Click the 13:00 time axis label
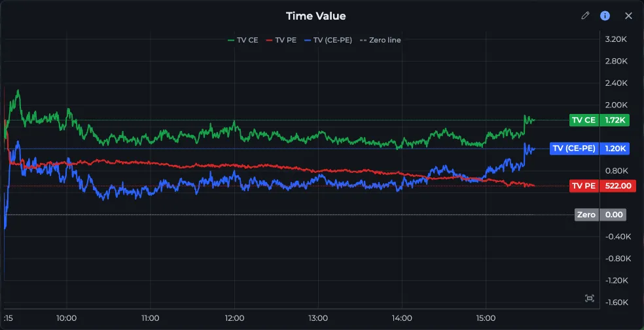The height and width of the screenshot is (330, 644). [318, 318]
